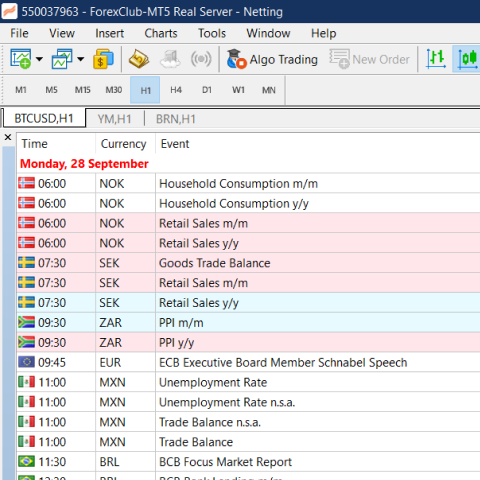The height and width of the screenshot is (480, 480).
Task: Open the File menu
Action: pyautogui.click(x=19, y=33)
